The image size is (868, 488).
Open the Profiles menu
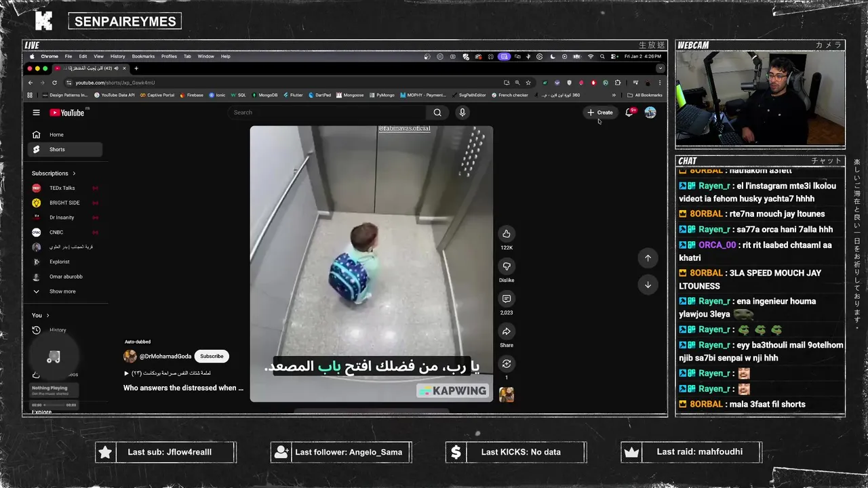coord(170,56)
